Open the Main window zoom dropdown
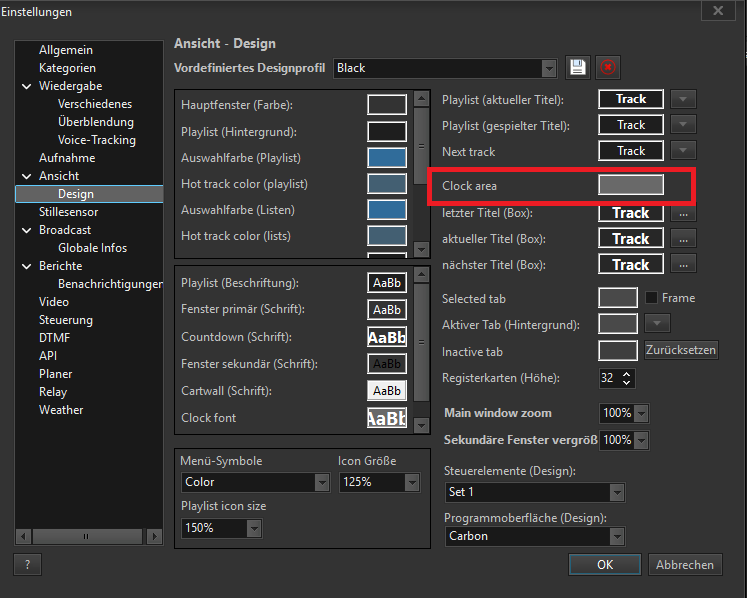The width and height of the screenshot is (747, 598). pos(641,413)
